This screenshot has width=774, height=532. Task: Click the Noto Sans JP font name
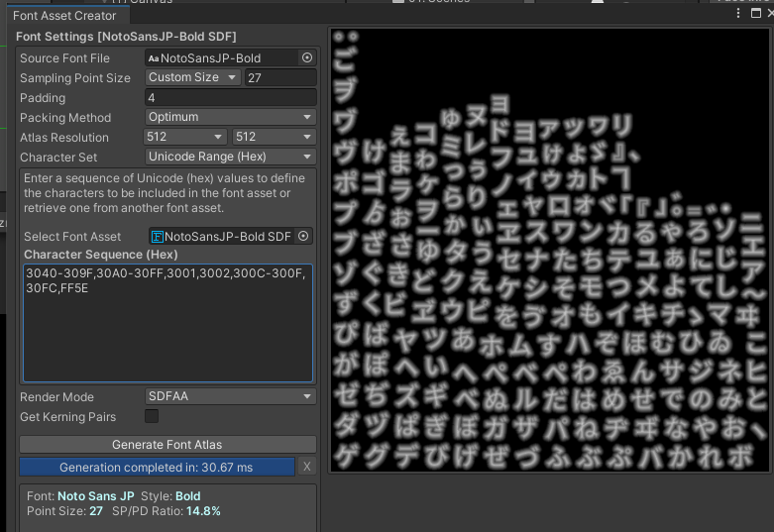point(96,496)
